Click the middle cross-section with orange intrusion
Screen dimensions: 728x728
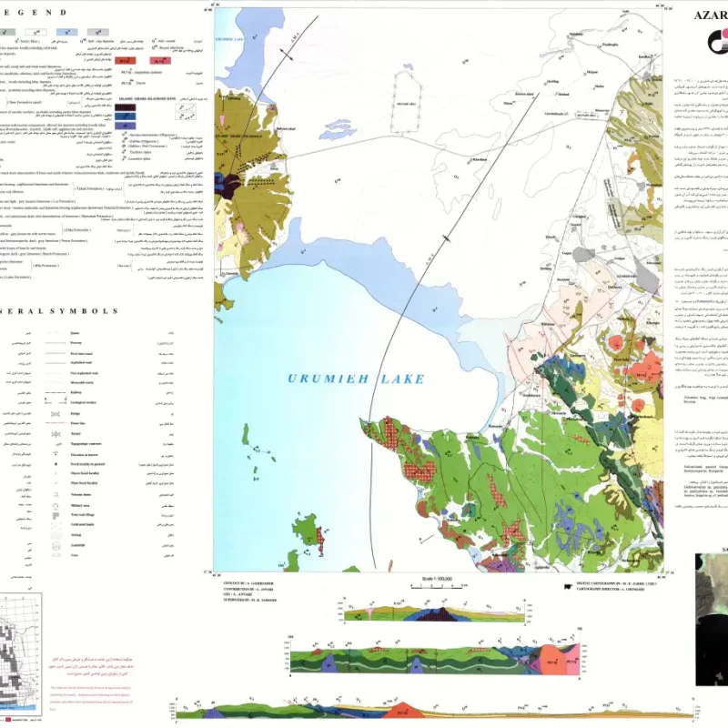pyautogui.click(x=435, y=657)
